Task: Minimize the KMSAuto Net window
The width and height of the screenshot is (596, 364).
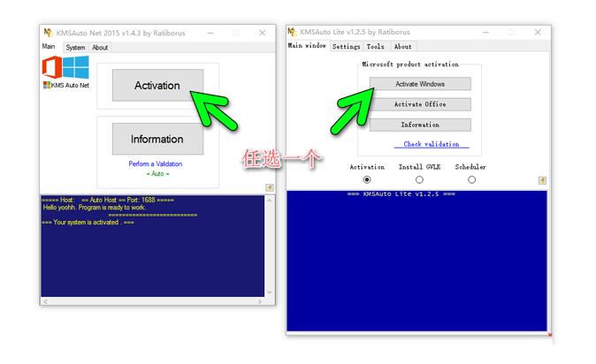Action: pyautogui.click(x=210, y=33)
